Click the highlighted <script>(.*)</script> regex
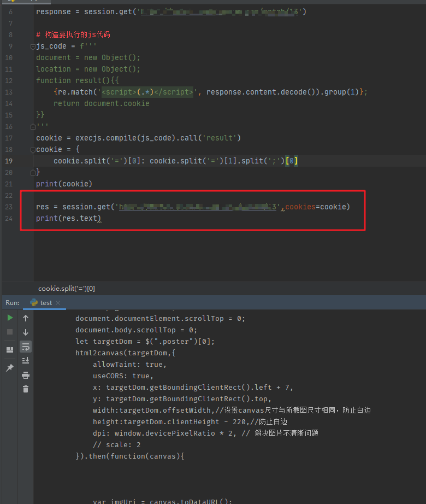The height and width of the screenshot is (504, 426). coord(147,92)
